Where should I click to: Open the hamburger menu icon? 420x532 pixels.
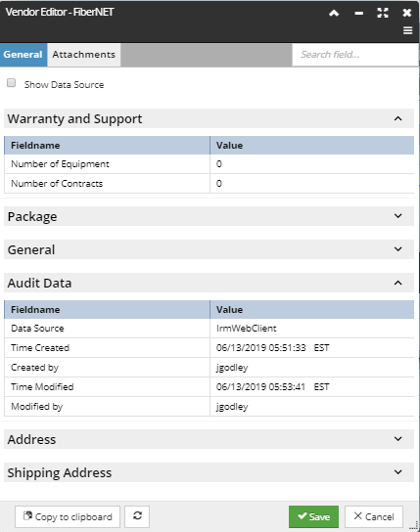(x=407, y=30)
